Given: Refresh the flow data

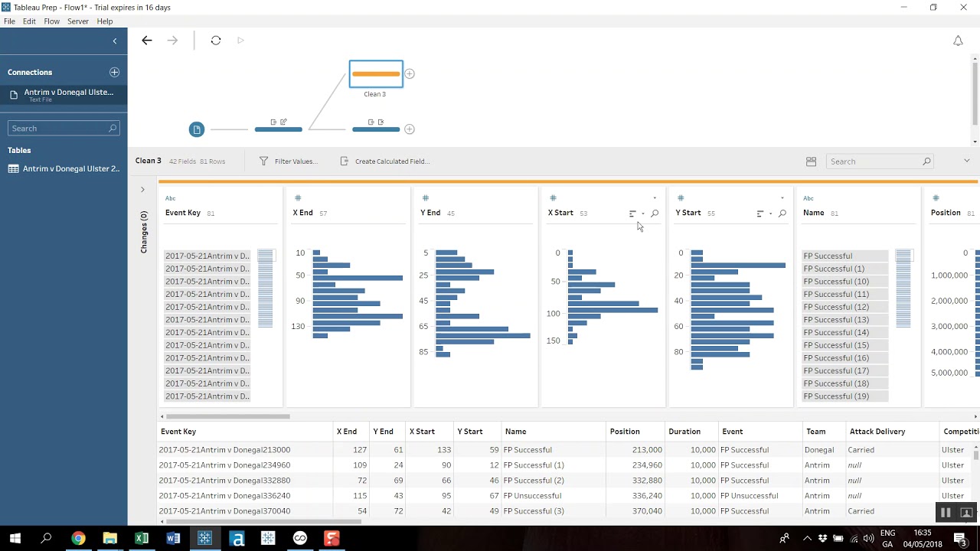Looking at the screenshot, I should [x=216, y=41].
